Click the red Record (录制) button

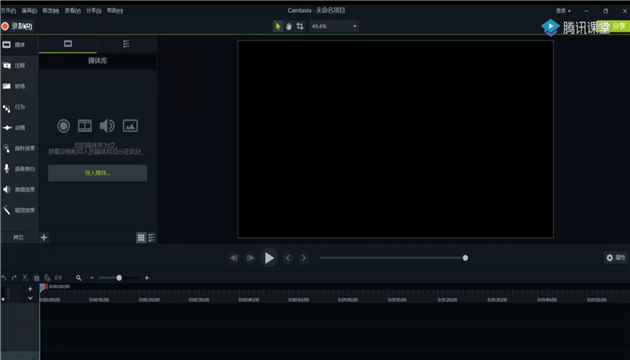click(x=17, y=27)
